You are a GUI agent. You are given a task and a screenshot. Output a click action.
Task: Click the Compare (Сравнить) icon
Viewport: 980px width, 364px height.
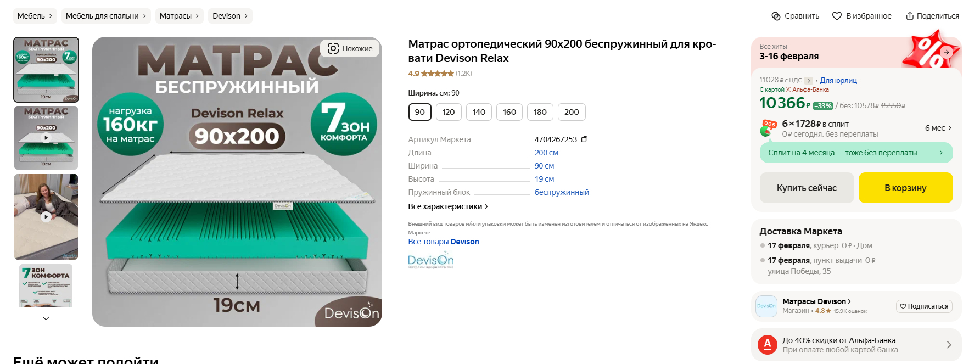776,16
